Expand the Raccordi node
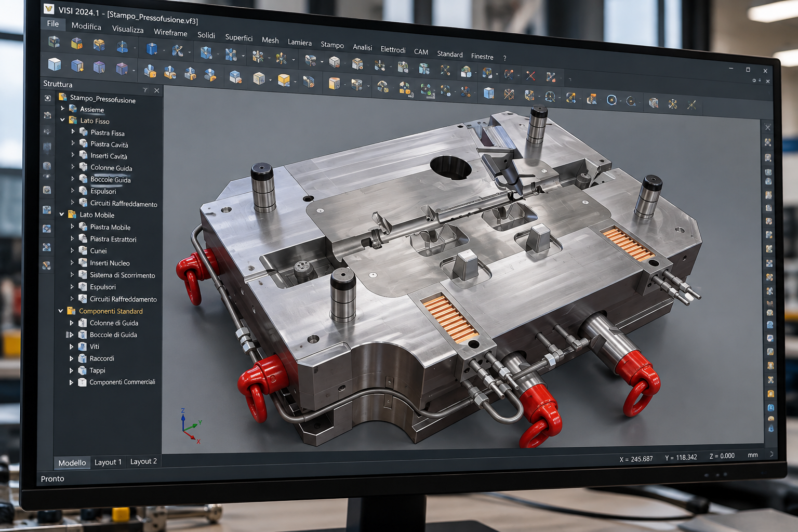Viewport: 798px width, 532px height. [71, 358]
